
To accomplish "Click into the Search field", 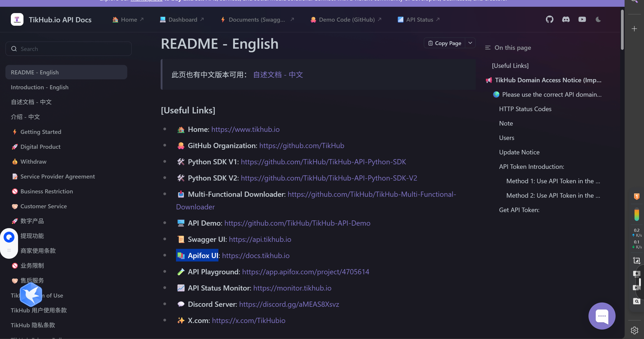I will [x=69, y=49].
